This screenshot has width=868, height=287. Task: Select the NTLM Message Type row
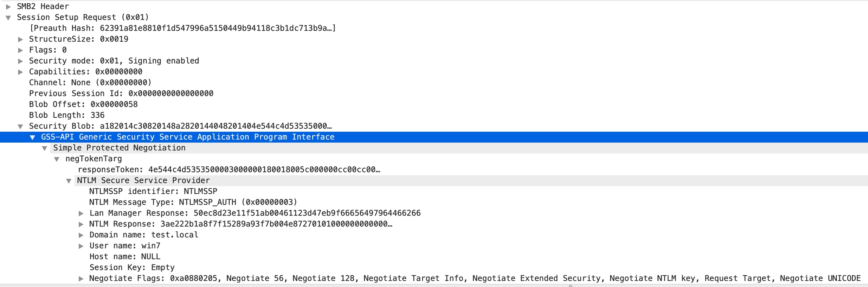(193, 202)
